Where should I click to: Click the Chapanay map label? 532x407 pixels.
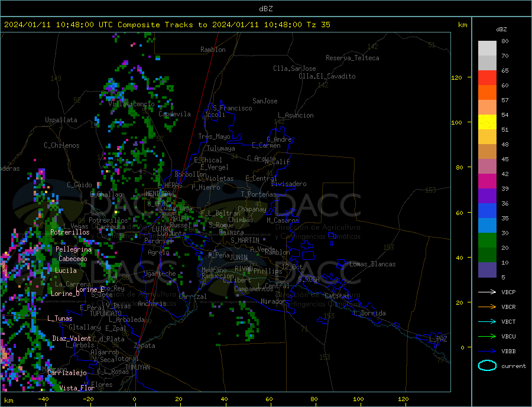tap(252, 209)
